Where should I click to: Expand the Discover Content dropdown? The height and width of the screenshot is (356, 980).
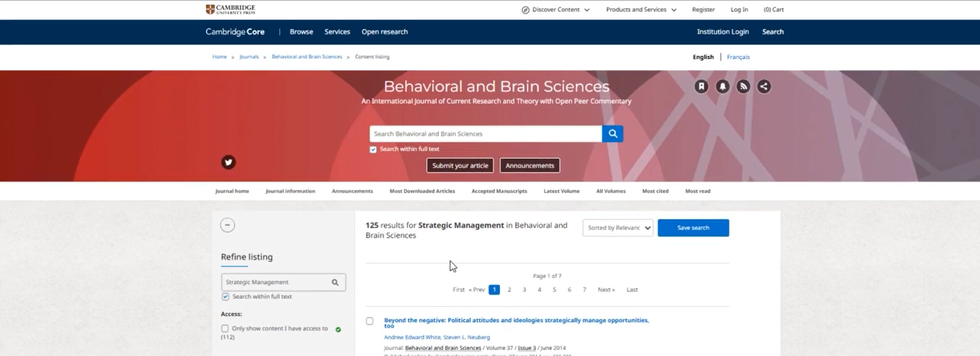pos(556,10)
